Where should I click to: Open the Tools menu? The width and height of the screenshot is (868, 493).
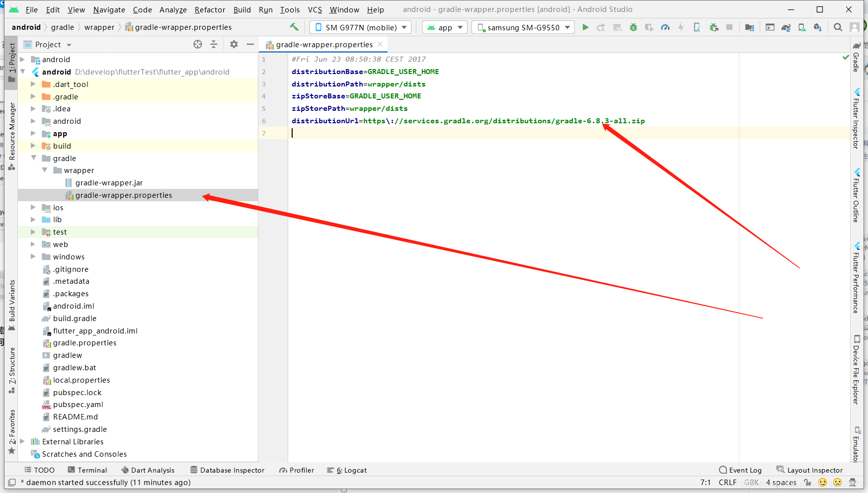290,9
